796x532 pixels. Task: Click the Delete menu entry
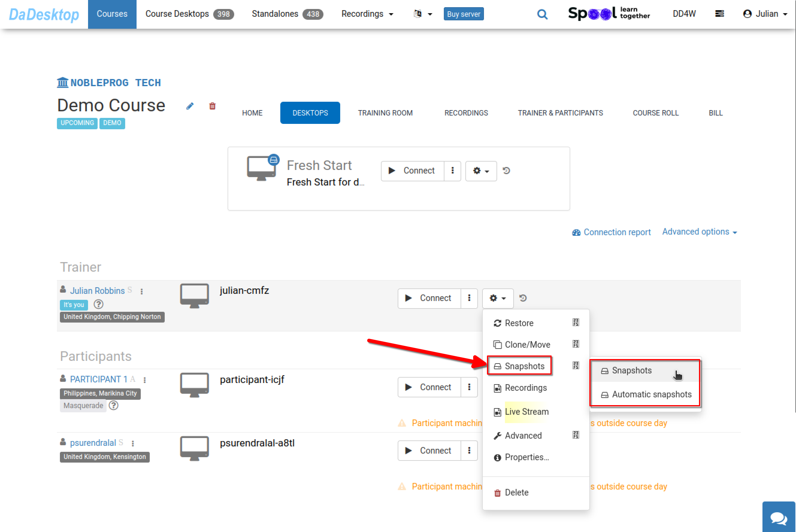click(517, 492)
